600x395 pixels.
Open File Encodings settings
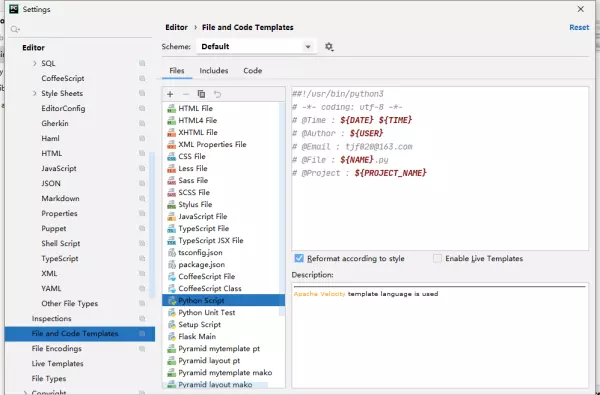[x=57, y=349]
